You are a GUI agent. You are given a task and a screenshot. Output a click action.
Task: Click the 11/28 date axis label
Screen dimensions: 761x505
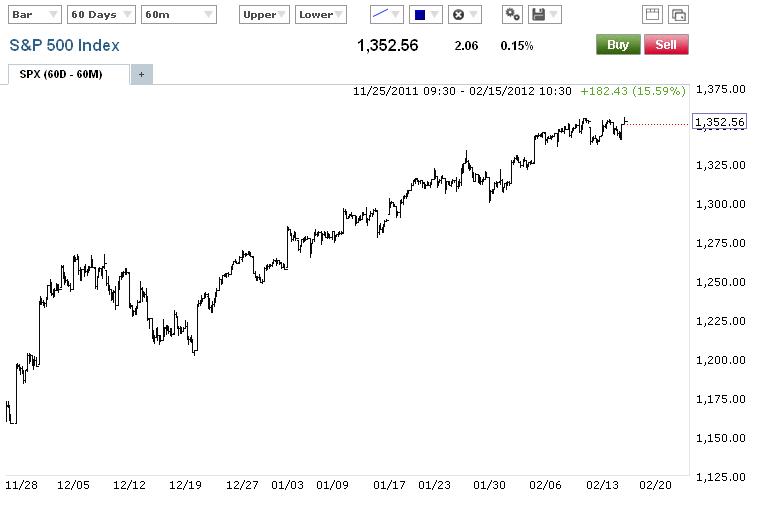point(21,485)
